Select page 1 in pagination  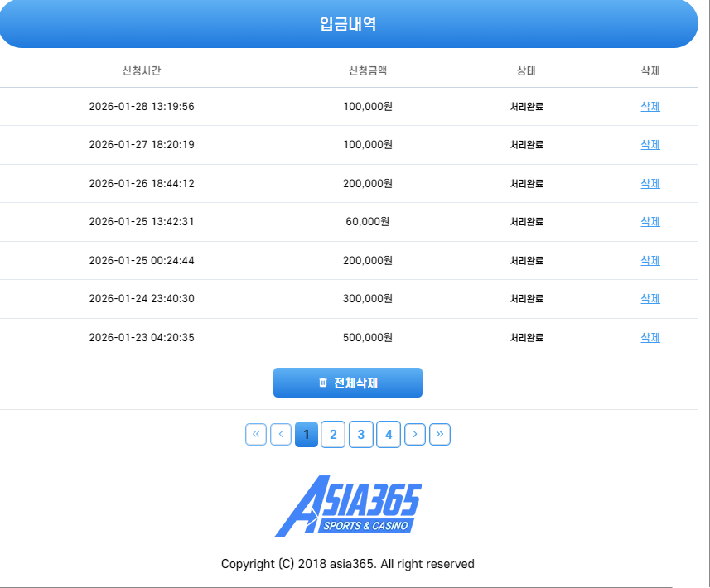[307, 434]
